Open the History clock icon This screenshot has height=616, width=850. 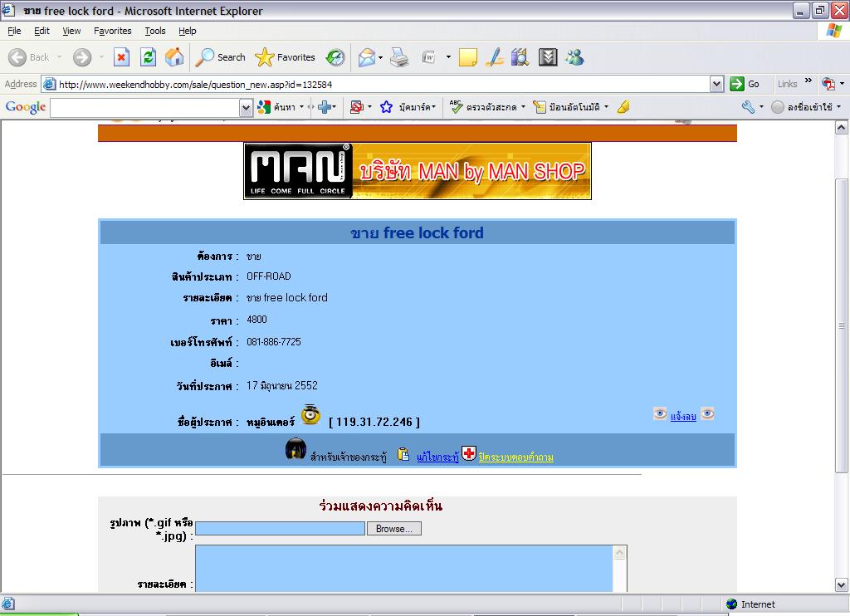335,57
